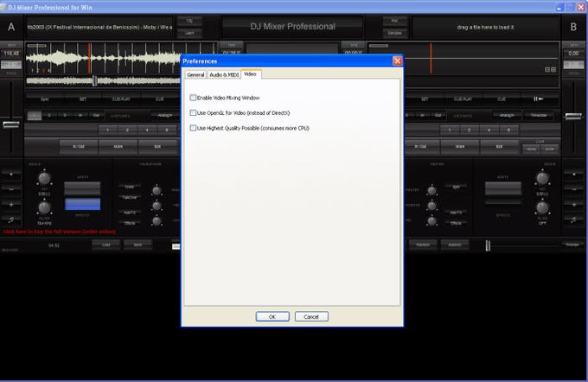Viewport: 588px width, 382px height.
Task: Click deck B top gain knob
Action: (542, 178)
